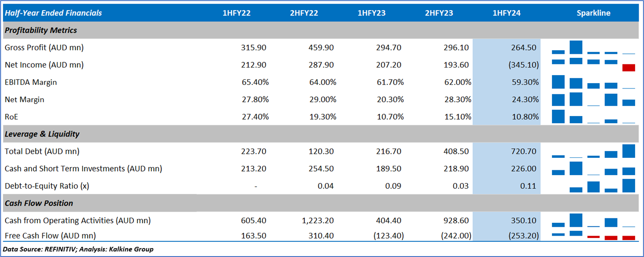Select the RoE row label
The width and height of the screenshot is (644, 257).
[12, 117]
